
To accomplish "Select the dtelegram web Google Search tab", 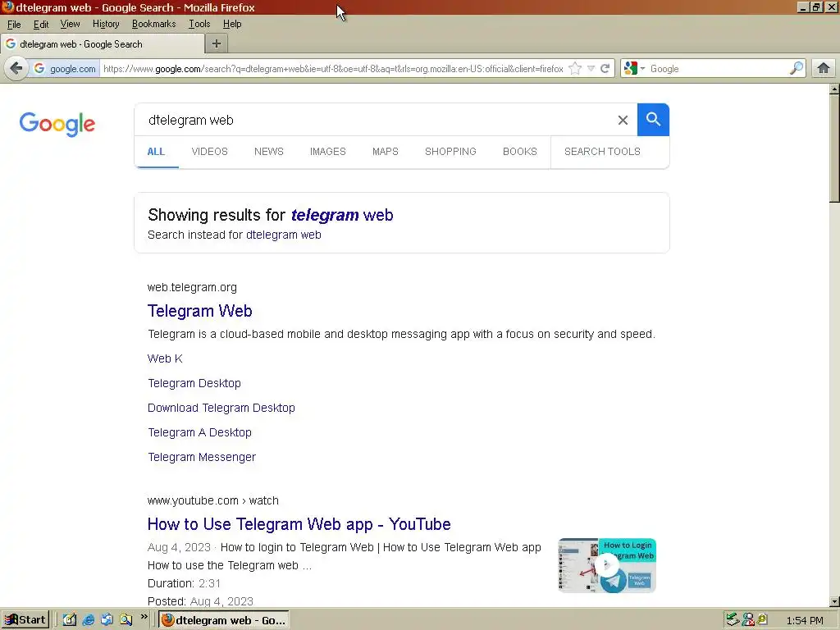I will click(102, 44).
